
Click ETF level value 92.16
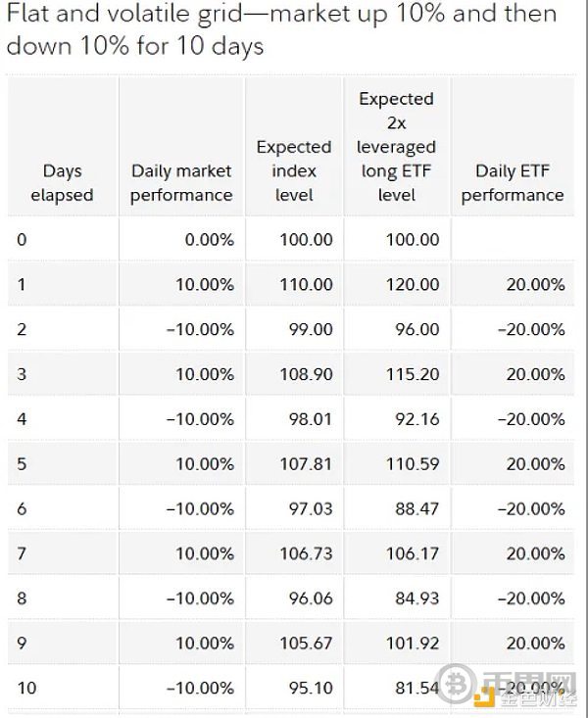417,419
